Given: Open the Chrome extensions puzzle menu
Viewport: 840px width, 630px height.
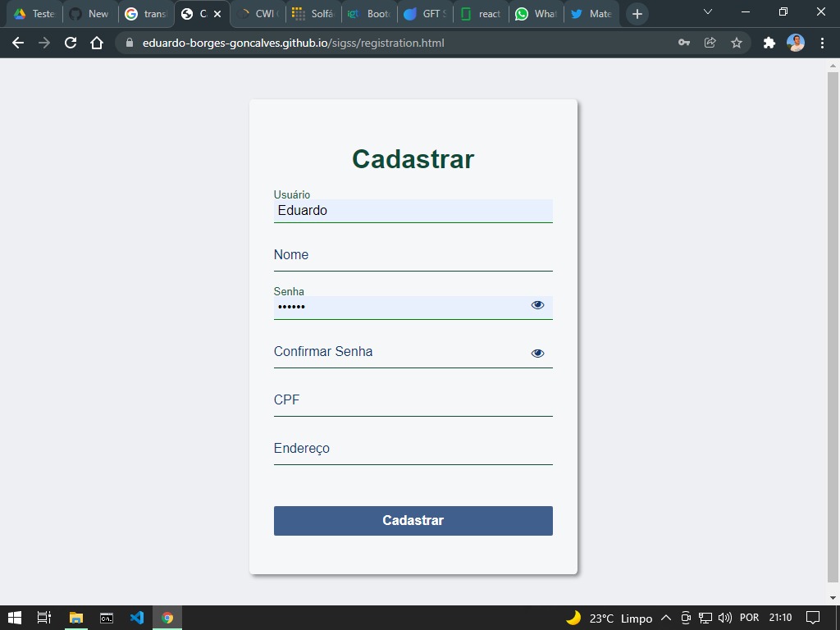Looking at the screenshot, I should tap(769, 43).
